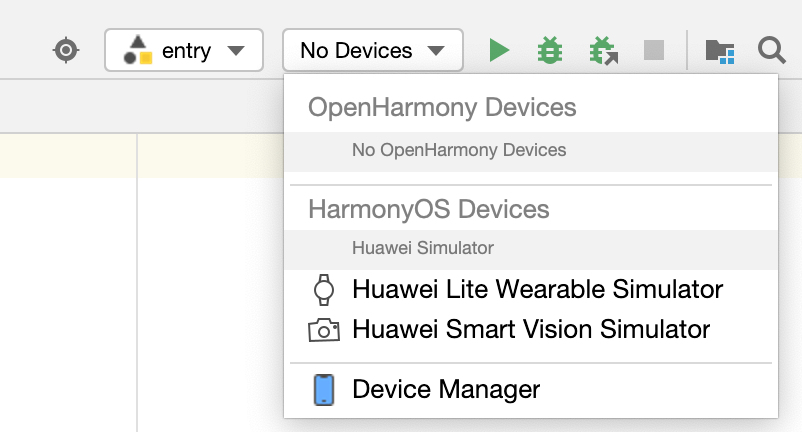Open the entry module dropdown

pyautogui.click(x=184, y=50)
